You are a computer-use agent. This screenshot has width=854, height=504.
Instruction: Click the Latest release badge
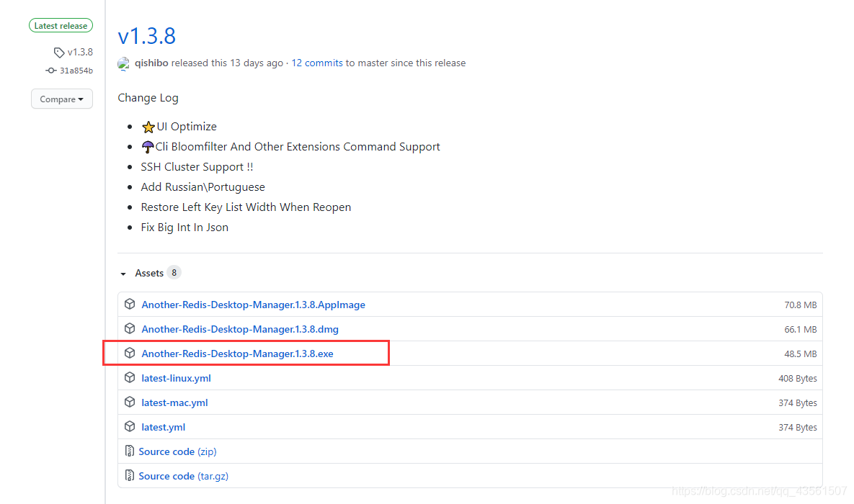pos(61,26)
